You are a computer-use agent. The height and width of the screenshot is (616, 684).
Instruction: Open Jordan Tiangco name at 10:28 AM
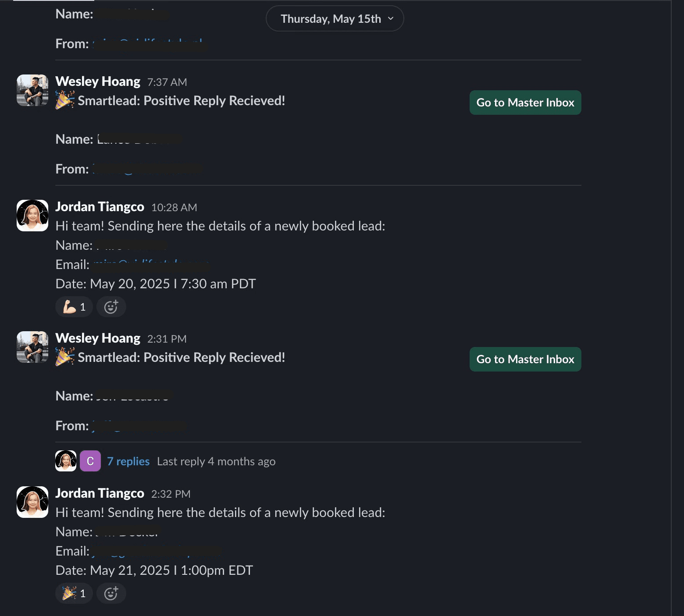tap(100, 207)
